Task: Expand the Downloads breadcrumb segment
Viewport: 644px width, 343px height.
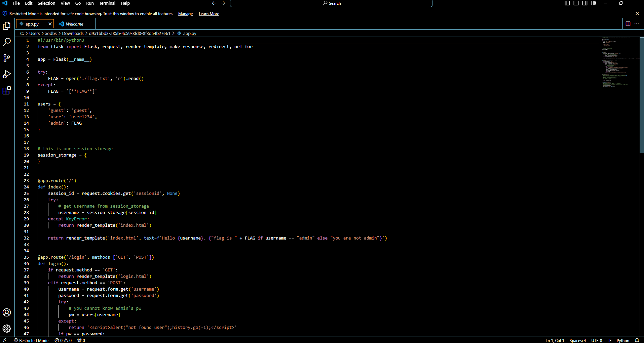Action: (73, 33)
